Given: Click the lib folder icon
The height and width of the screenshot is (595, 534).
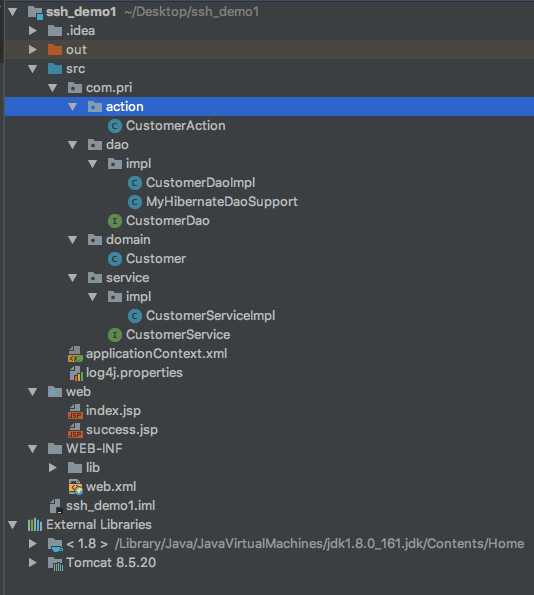Looking at the screenshot, I should pyautogui.click(x=75, y=468).
